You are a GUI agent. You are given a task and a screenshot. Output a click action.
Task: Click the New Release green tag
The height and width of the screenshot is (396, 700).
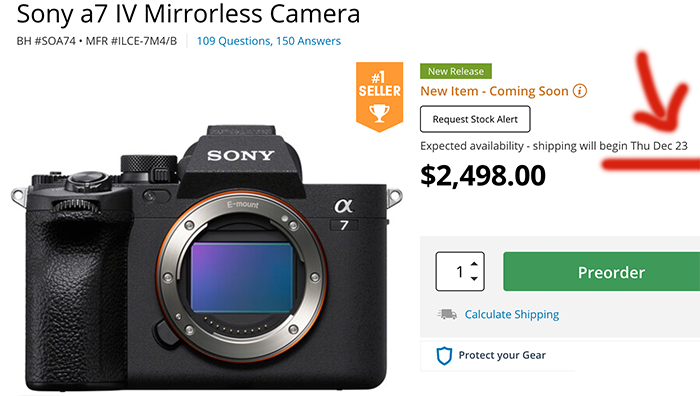[456, 71]
